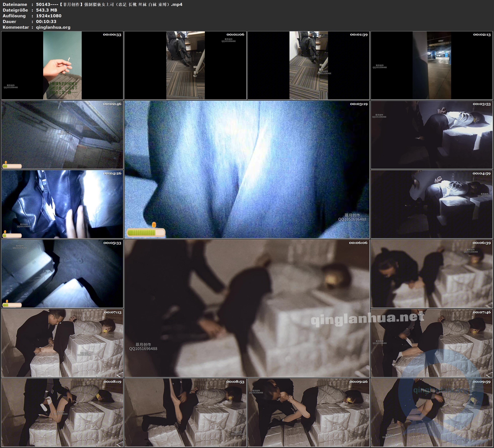Click the parking garage frame at 00:02:13
The image size is (494, 448).
[x=432, y=65]
